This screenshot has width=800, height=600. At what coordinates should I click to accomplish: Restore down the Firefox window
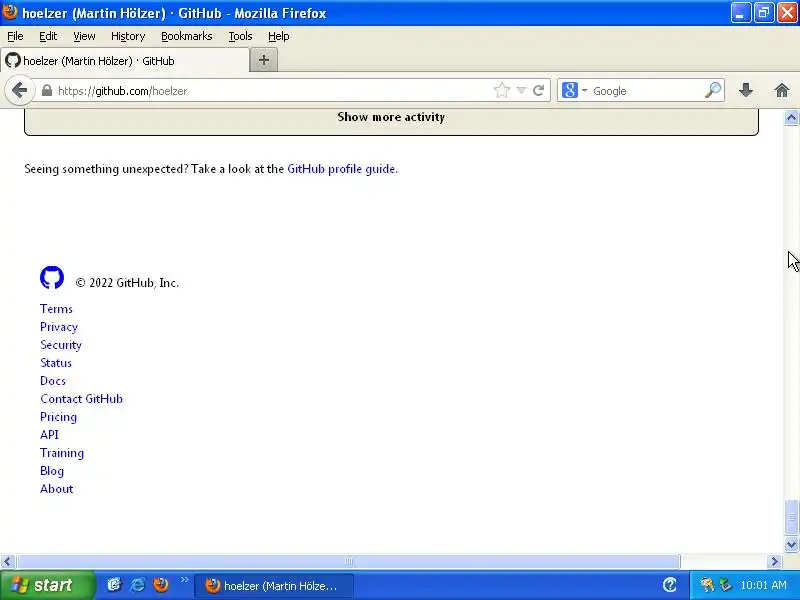coord(764,13)
